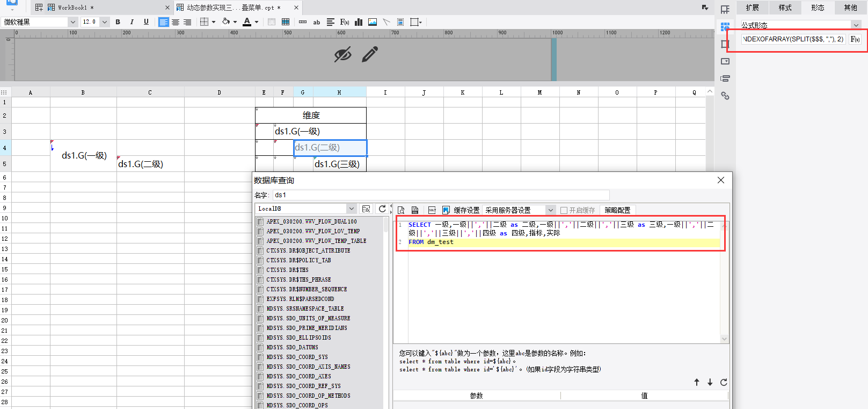Viewport: 868px width, 409px height.
Task: Refresh the database table list
Action: coord(382,209)
